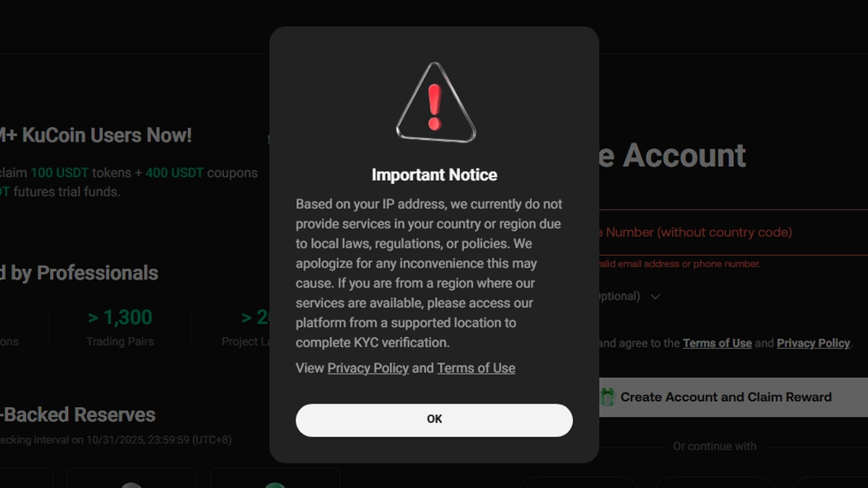Open the signup form's Terms of Use link

(717, 343)
